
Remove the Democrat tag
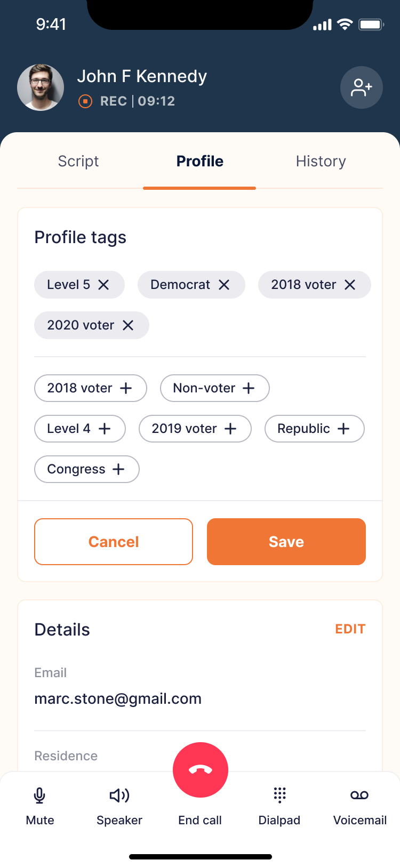pos(224,285)
